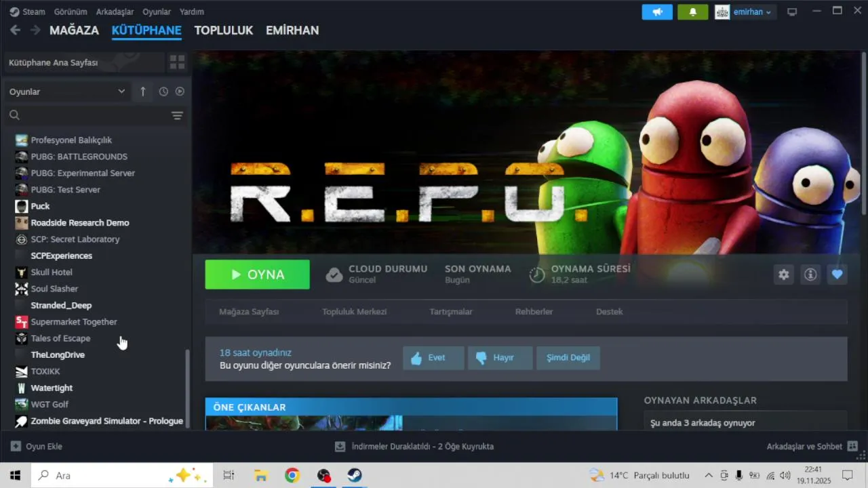Dismiss review with Şimdi Değil

point(568,358)
